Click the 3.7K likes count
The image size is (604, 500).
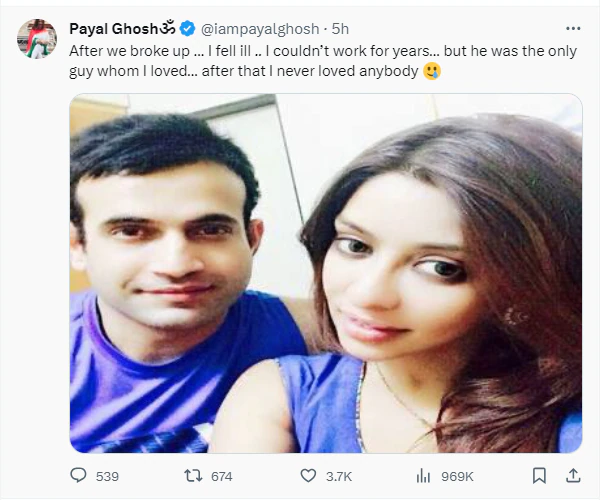[x=339, y=477]
